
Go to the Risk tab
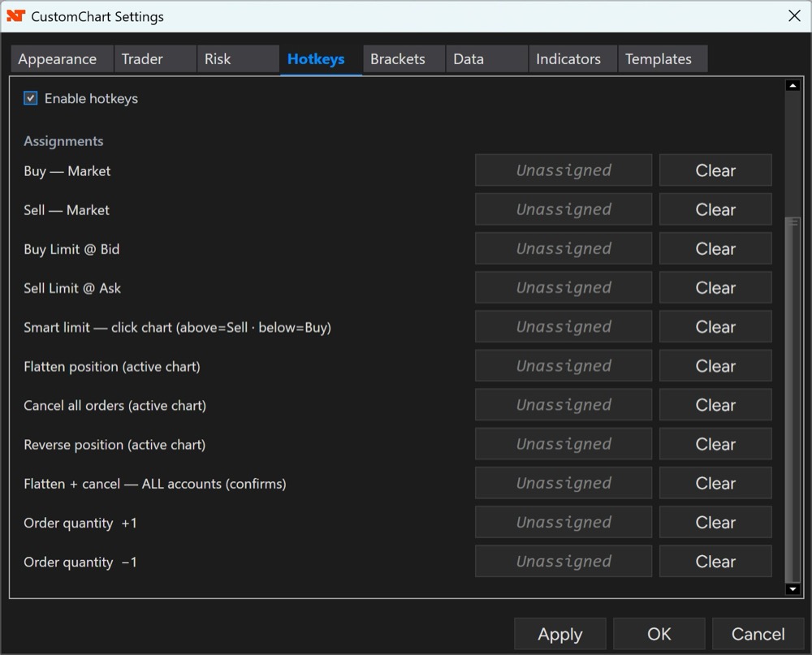(238, 58)
